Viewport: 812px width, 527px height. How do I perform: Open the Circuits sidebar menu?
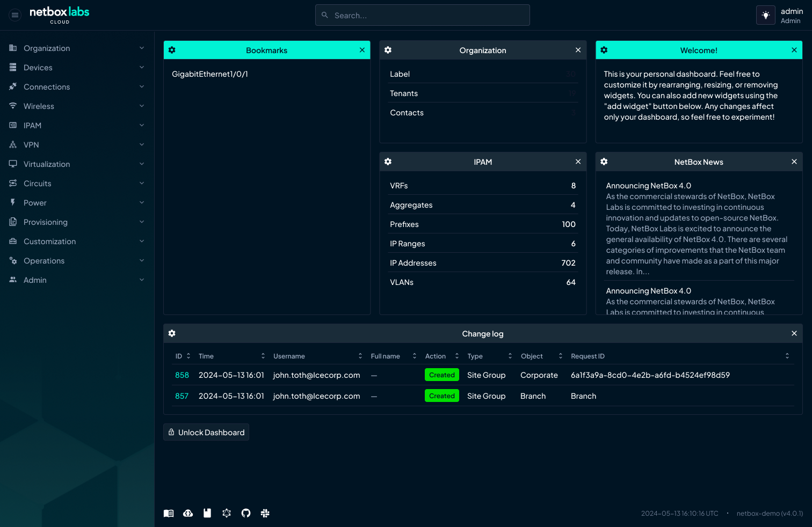[77, 184]
